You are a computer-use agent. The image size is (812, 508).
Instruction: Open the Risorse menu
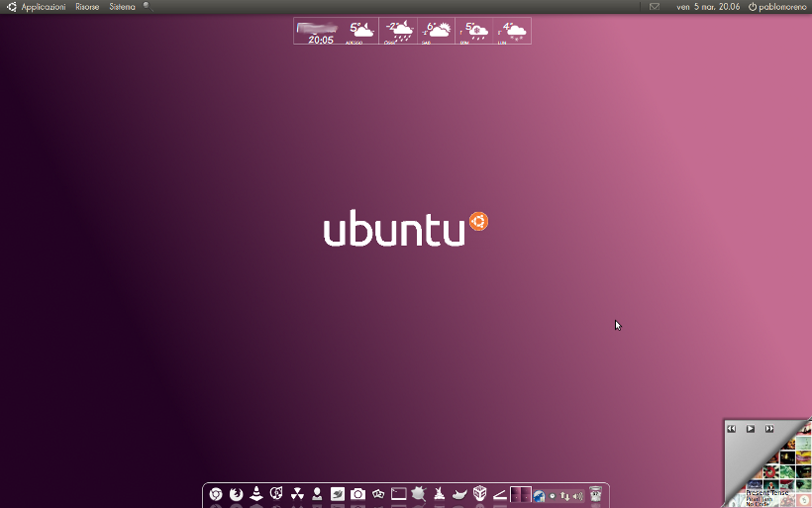click(x=87, y=7)
